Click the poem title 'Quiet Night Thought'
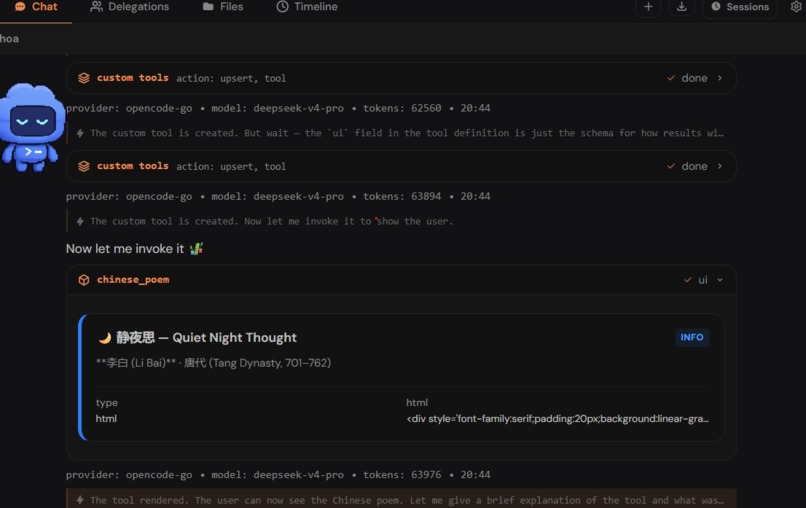The image size is (806, 508). (x=234, y=338)
